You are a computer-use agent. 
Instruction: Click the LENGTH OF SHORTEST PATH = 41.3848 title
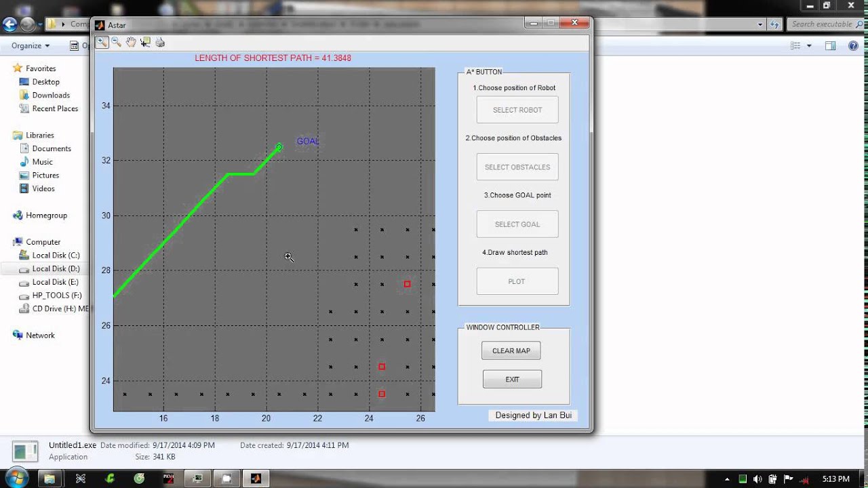(x=273, y=58)
